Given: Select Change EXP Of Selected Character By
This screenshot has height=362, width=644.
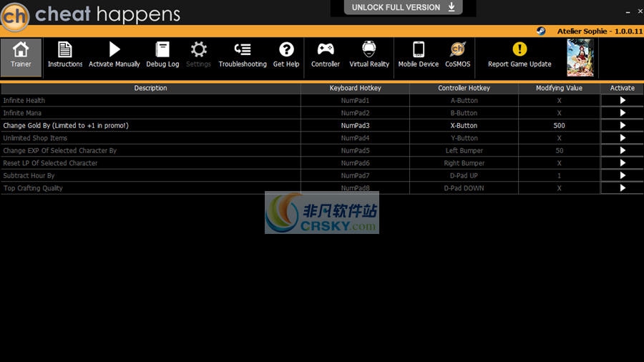Looking at the screenshot, I should 151,151.
